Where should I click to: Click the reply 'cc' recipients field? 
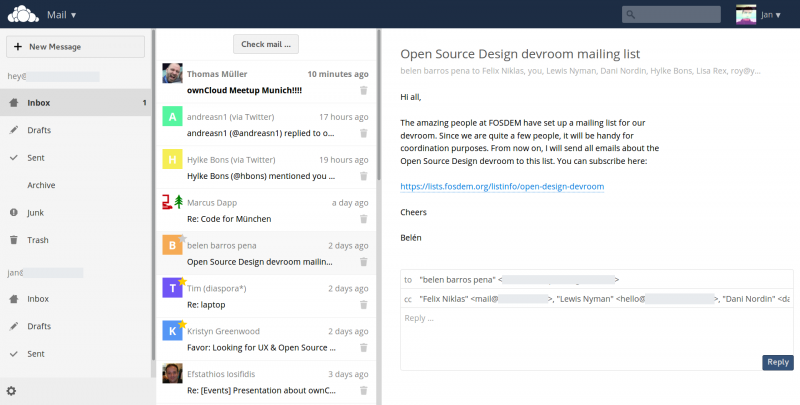pyautogui.click(x=597, y=299)
